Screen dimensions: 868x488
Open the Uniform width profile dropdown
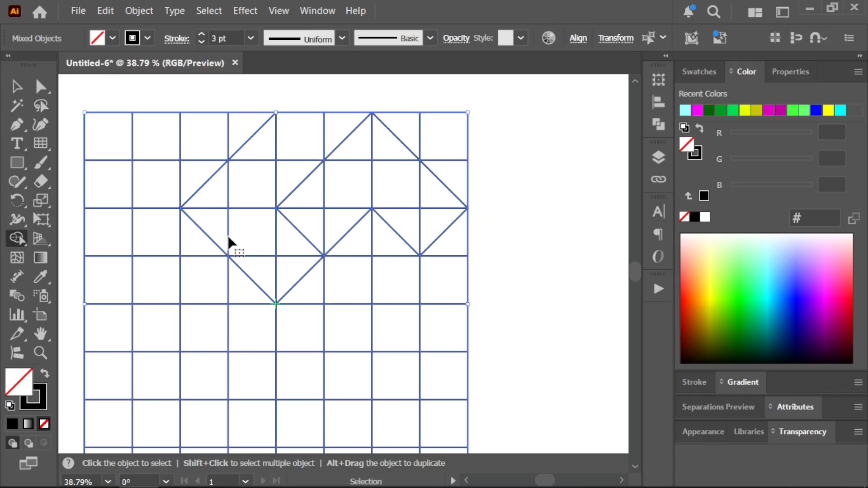coord(342,38)
